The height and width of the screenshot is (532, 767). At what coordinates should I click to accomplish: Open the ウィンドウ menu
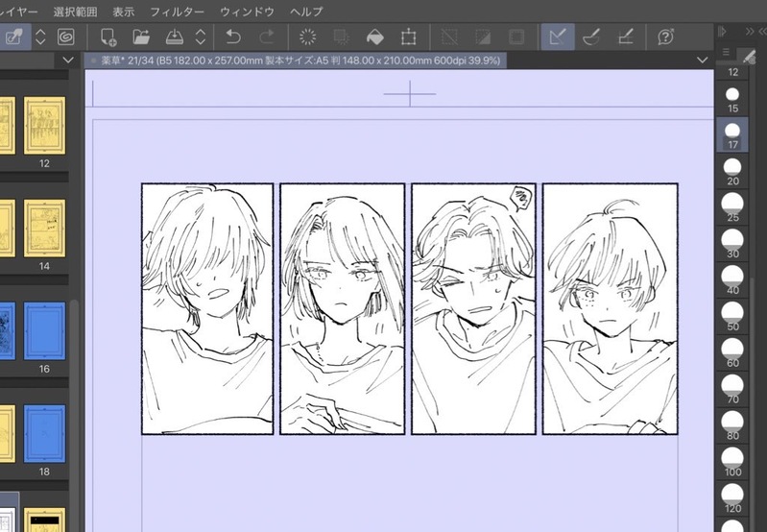(247, 12)
